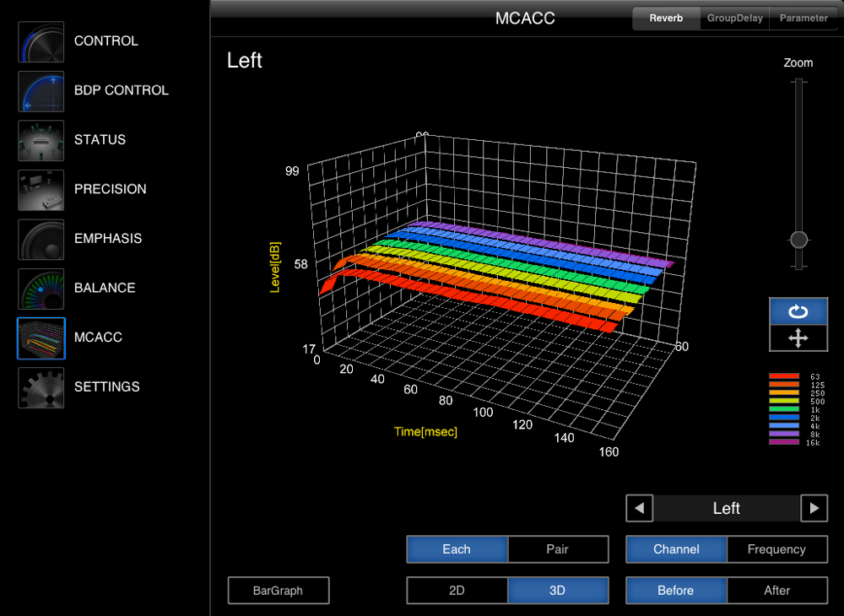844x616 pixels.
Task: Click the EMPHASIS menu label
Action: [x=108, y=239]
